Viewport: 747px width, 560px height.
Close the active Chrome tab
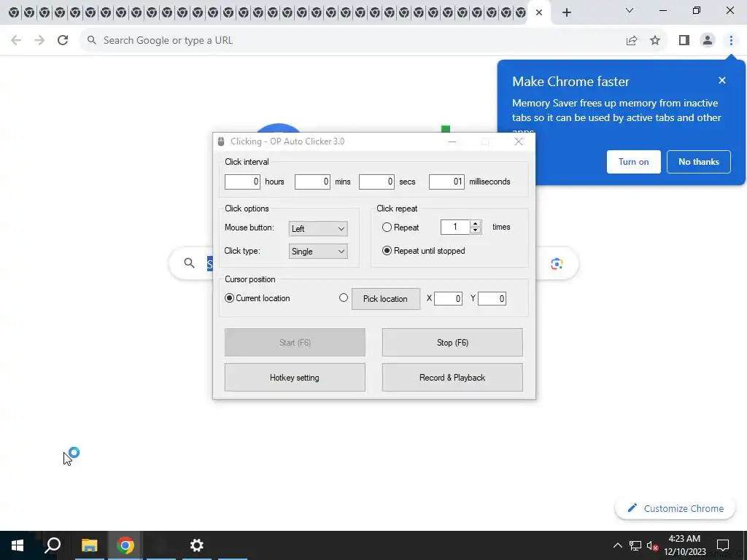point(539,12)
